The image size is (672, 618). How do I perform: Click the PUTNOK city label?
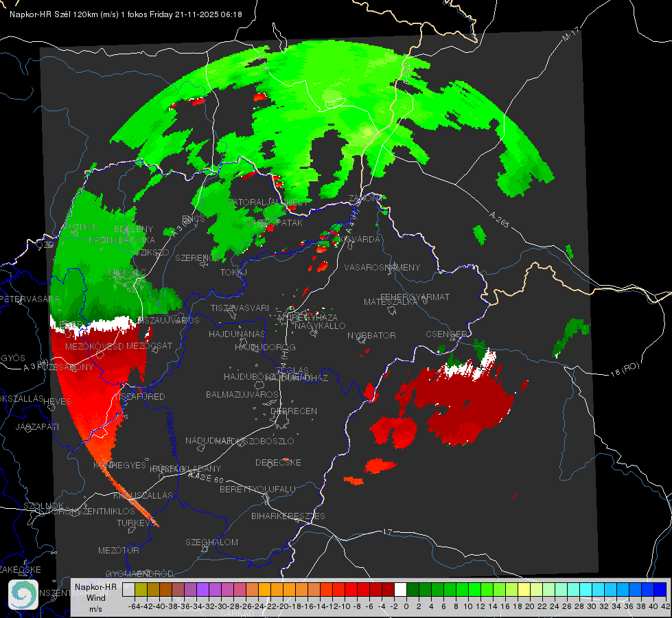[81, 227]
